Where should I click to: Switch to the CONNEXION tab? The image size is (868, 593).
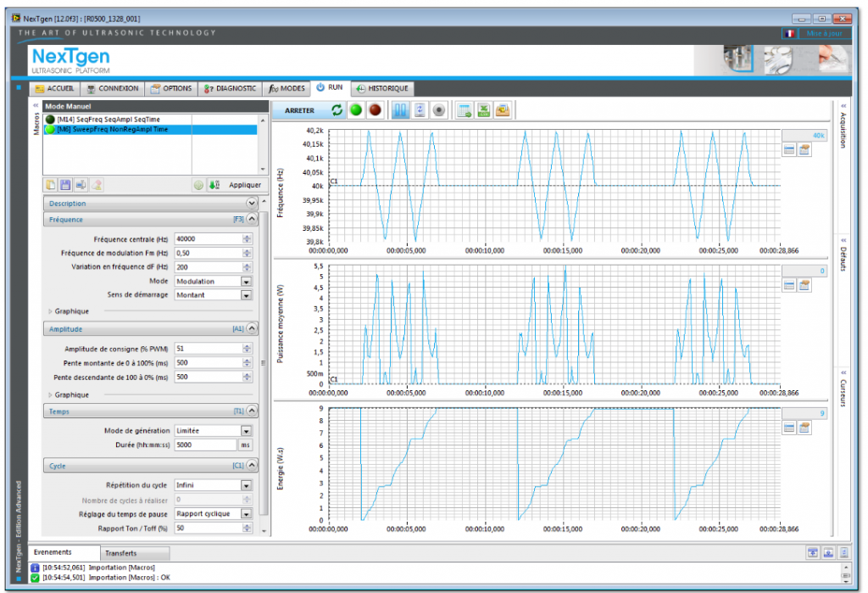pos(113,89)
